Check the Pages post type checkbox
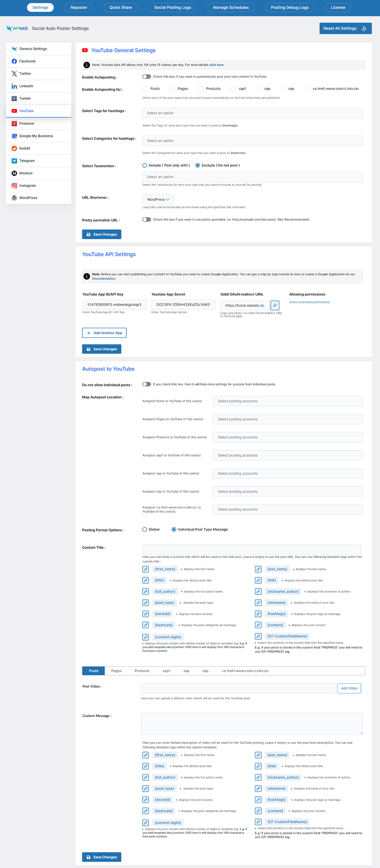 click(172, 89)
